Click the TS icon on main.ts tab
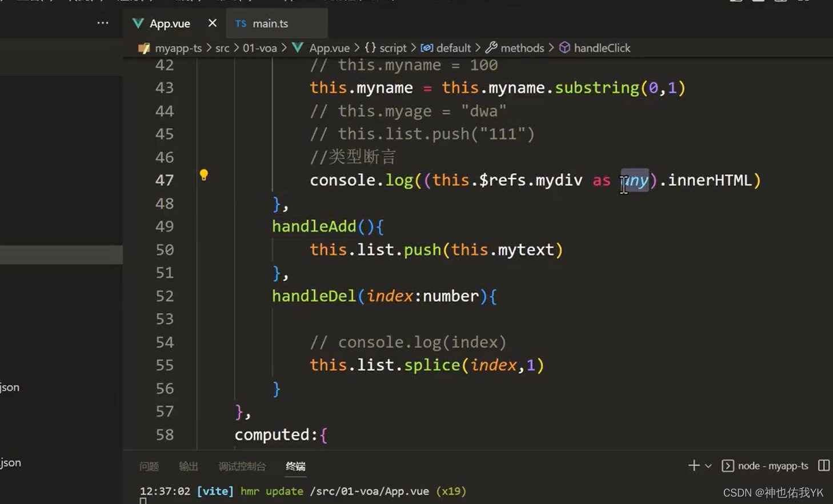 click(241, 23)
